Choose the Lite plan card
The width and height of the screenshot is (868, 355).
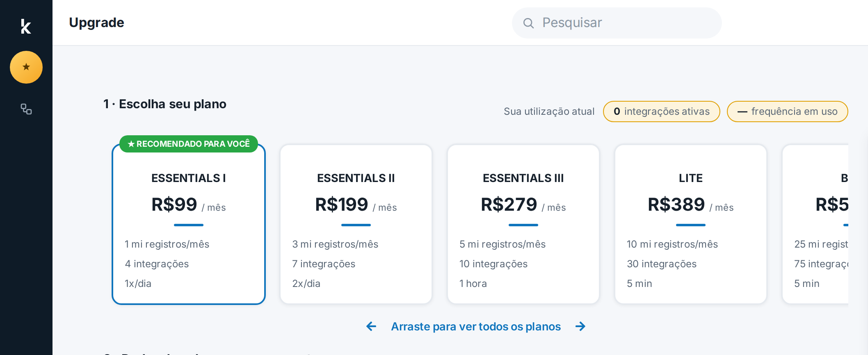[x=691, y=224]
